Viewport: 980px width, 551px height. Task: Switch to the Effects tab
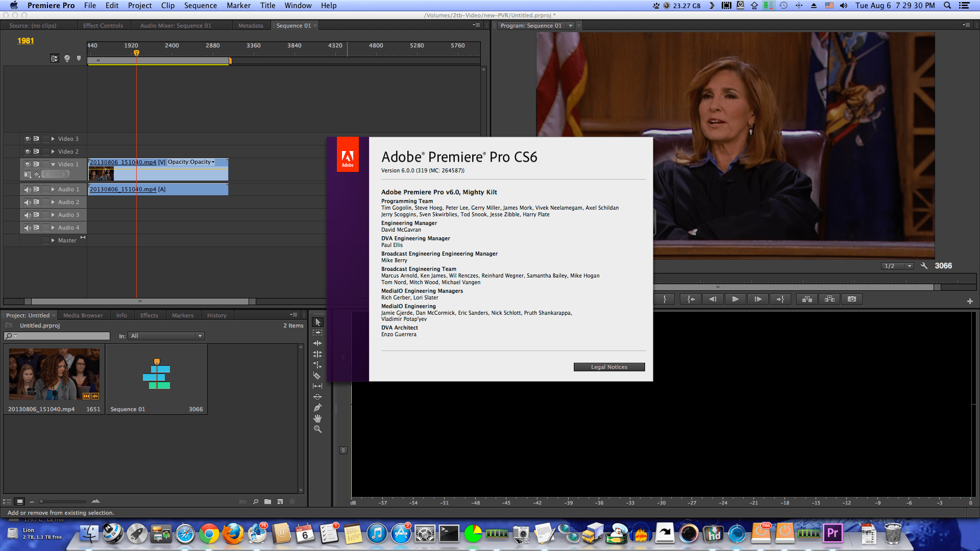point(149,315)
